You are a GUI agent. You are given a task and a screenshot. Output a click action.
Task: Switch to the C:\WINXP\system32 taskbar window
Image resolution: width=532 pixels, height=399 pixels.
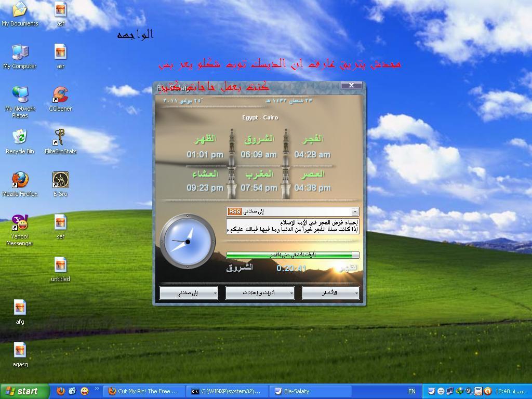(x=228, y=391)
